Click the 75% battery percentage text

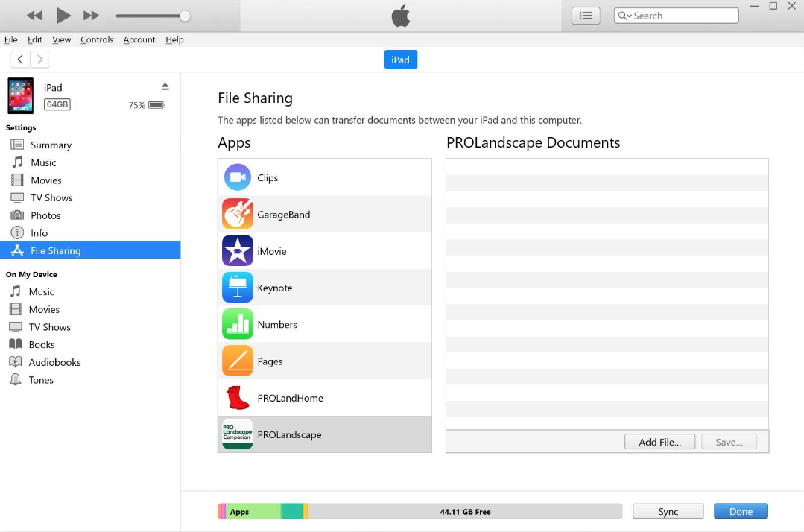point(137,106)
